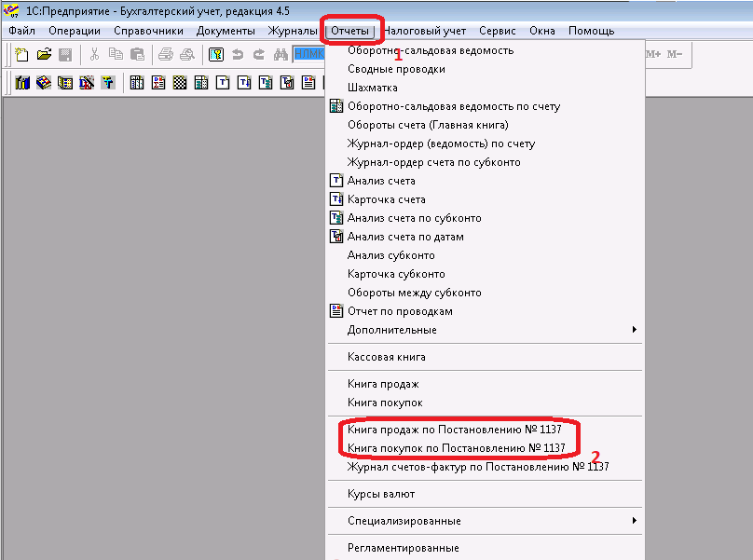The image size is (753, 560).
Task: Click the turnover balance sheet toolbar icon
Action: 137,83
